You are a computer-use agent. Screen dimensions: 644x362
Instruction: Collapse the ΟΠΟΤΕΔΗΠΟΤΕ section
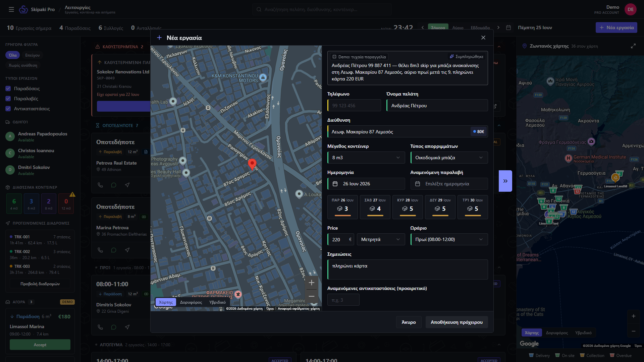pyautogui.click(x=499, y=125)
